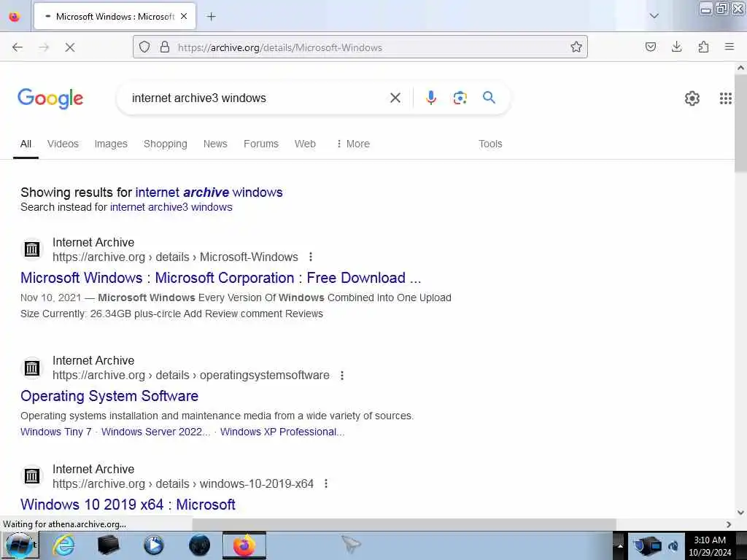
Task: Open Windows 10 2019 x64 result
Action: 128,505
